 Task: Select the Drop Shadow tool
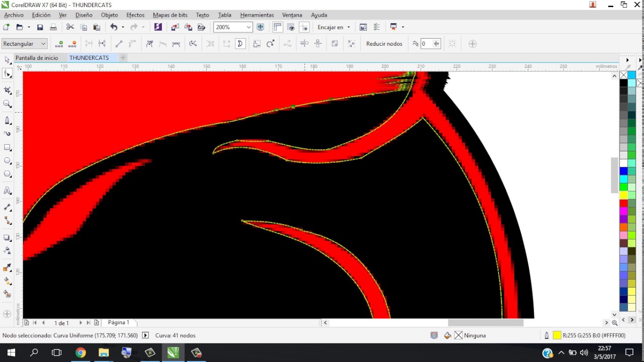(7, 237)
